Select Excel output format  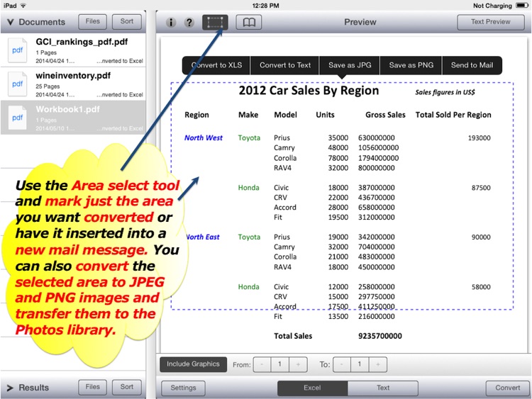pyautogui.click(x=312, y=388)
